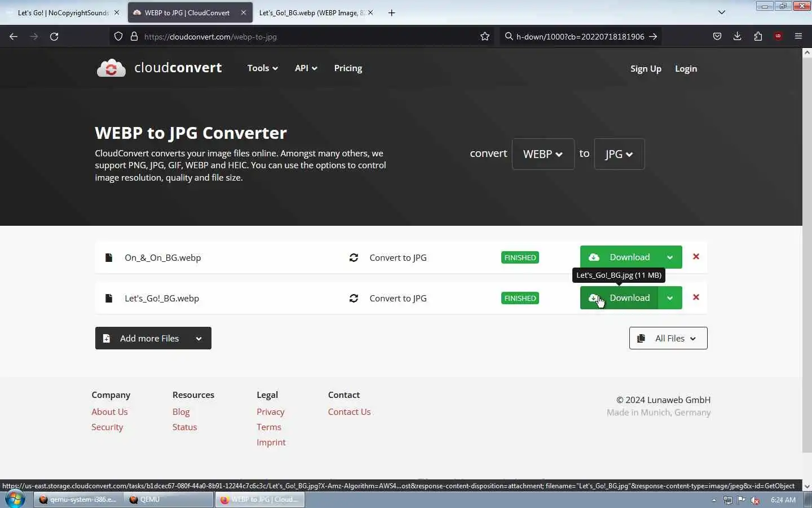
Task: Click the search go arrow icon
Action: coord(653,37)
